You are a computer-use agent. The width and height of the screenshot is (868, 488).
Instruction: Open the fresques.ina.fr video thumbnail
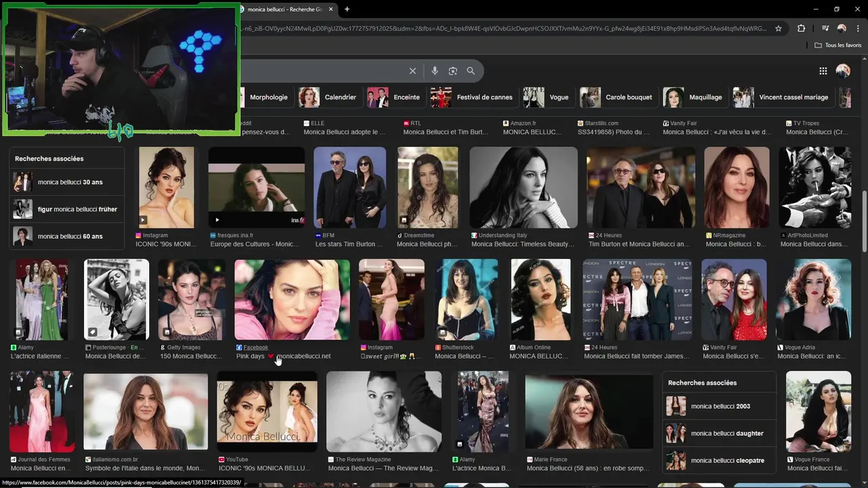[256, 187]
